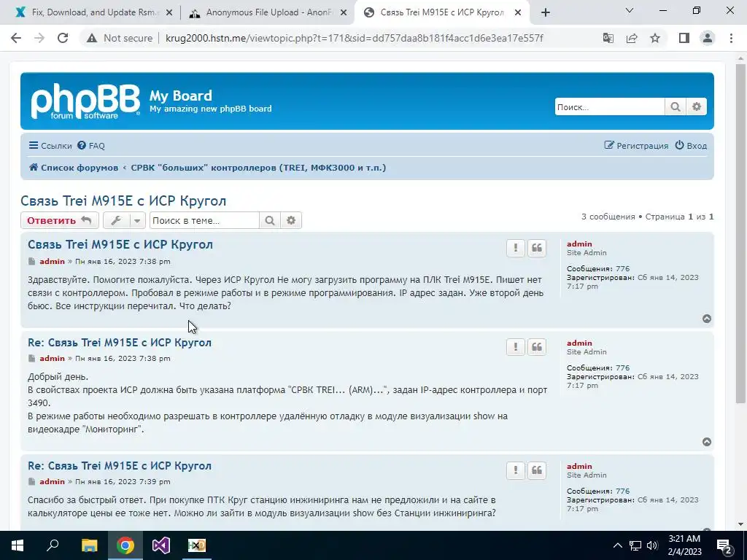Screen dimensions: 747x560
Task: Focus the Поиск board search field
Action: pos(610,106)
